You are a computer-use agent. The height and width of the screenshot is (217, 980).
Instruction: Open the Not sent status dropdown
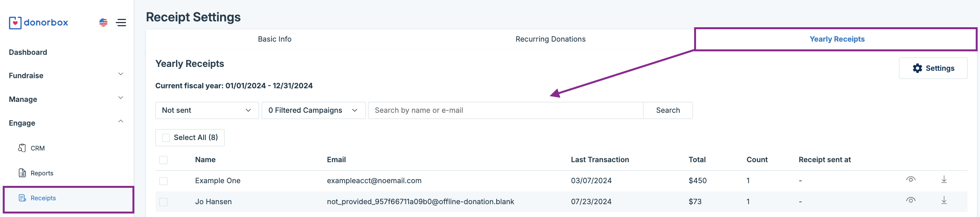tap(207, 110)
